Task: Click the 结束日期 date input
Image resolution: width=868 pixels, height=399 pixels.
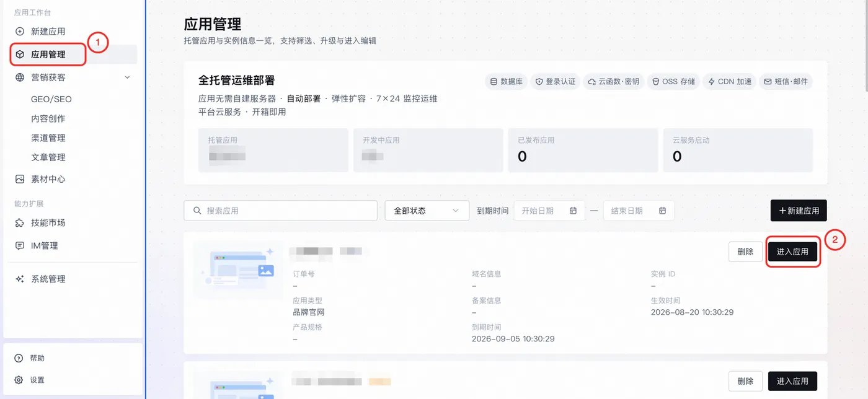Action: (639, 211)
